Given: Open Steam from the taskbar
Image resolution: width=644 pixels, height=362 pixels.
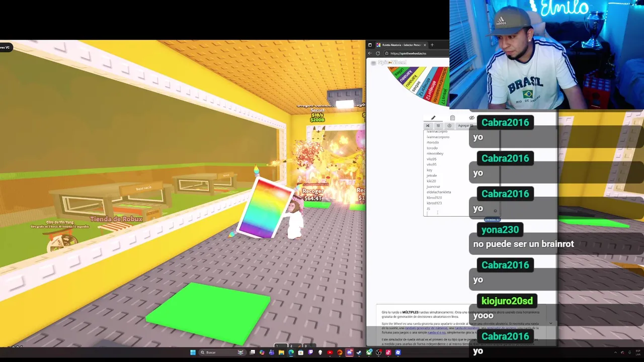Looking at the screenshot, I should [x=359, y=352].
